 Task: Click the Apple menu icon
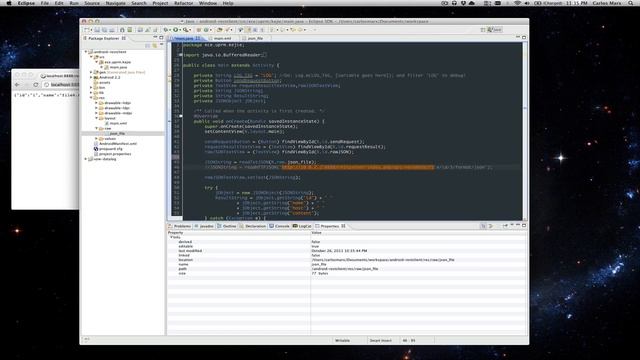click(x=9, y=3)
